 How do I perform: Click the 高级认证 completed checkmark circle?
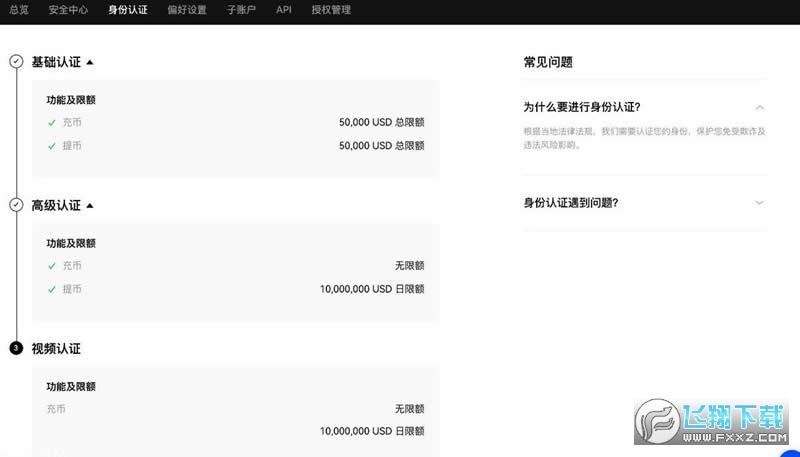click(16, 205)
